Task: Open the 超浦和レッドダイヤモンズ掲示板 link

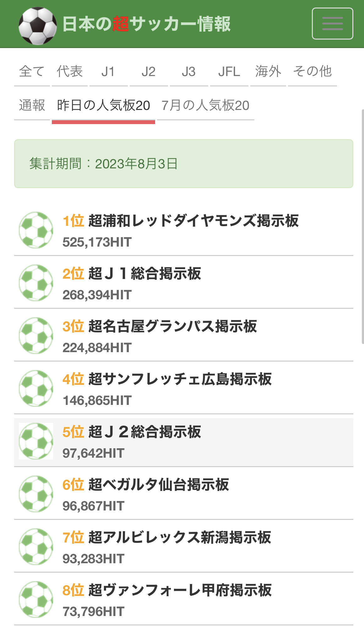Action: pos(193,221)
